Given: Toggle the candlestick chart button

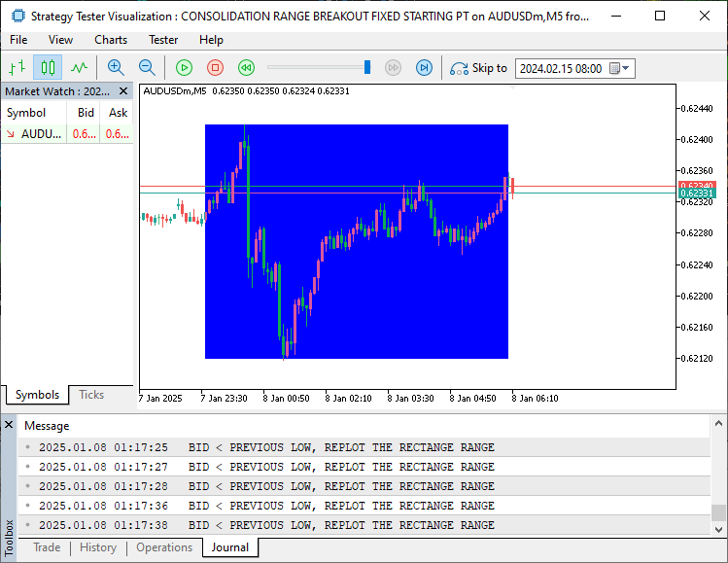Looking at the screenshot, I should 48,68.
